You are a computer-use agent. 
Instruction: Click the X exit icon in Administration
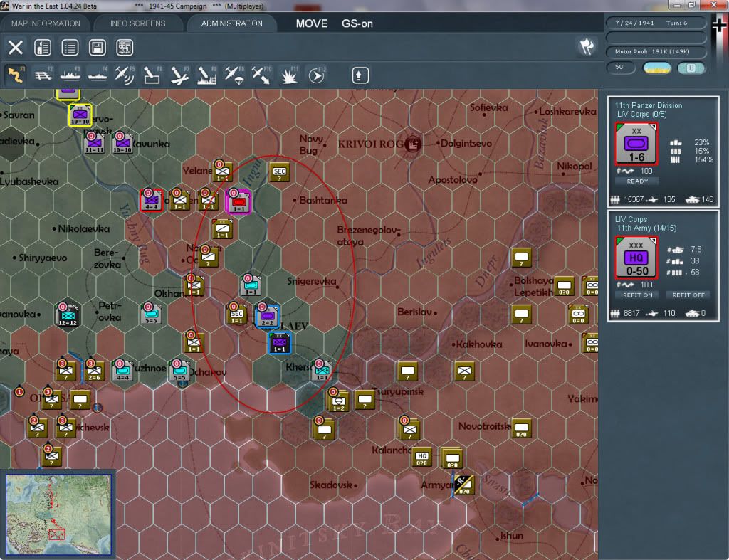coord(16,48)
